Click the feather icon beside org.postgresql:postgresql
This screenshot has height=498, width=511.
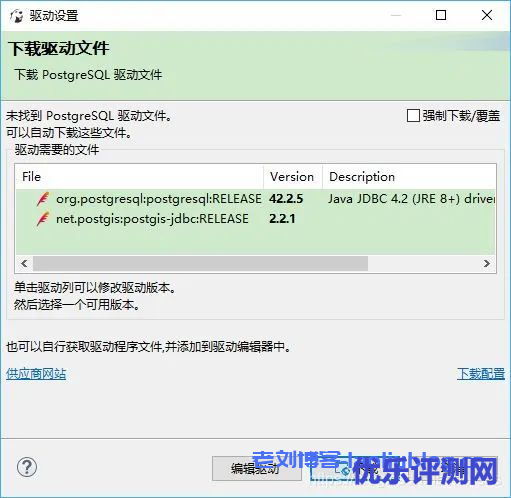pos(43,199)
